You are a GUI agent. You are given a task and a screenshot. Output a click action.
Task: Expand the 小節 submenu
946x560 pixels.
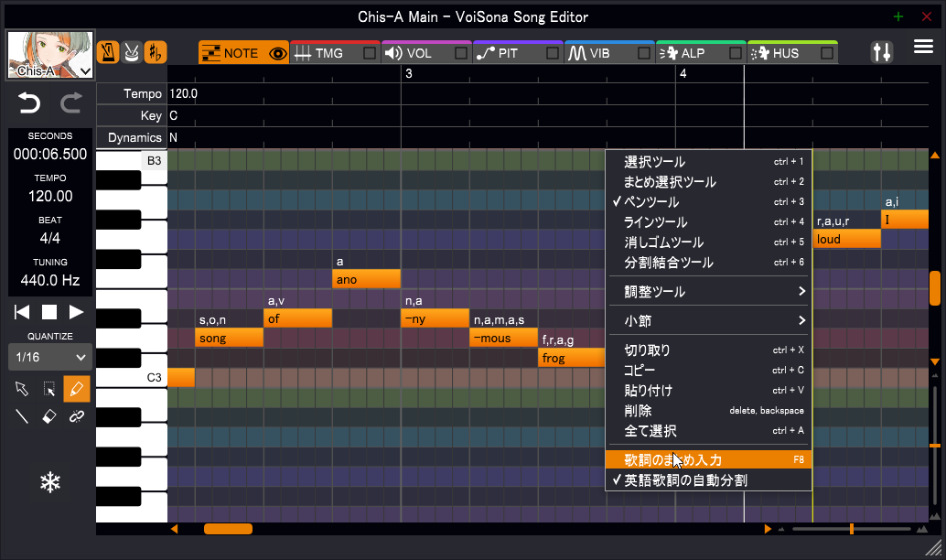click(x=709, y=320)
